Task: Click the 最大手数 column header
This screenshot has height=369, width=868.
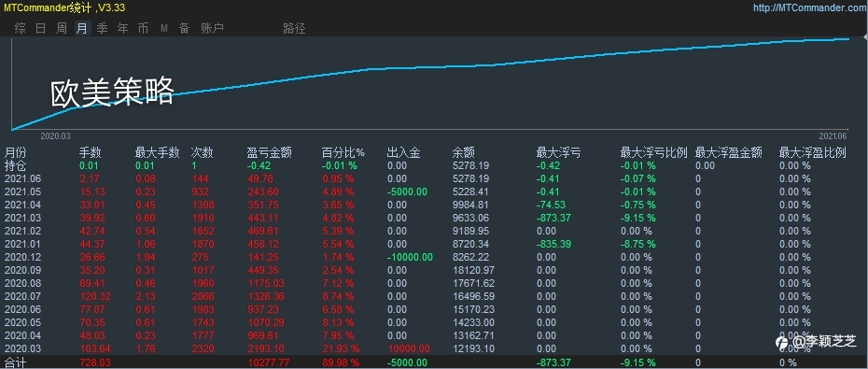Action: (157, 152)
